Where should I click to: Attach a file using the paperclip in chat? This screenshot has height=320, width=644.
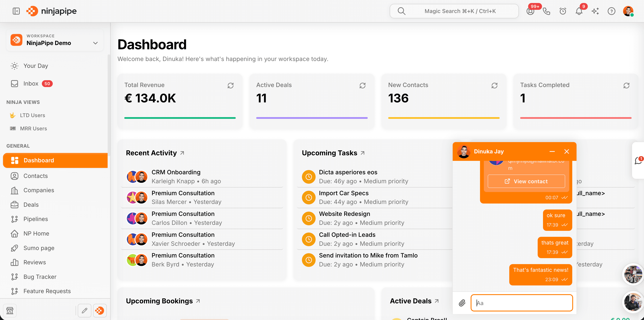pyautogui.click(x=462, y=303)
